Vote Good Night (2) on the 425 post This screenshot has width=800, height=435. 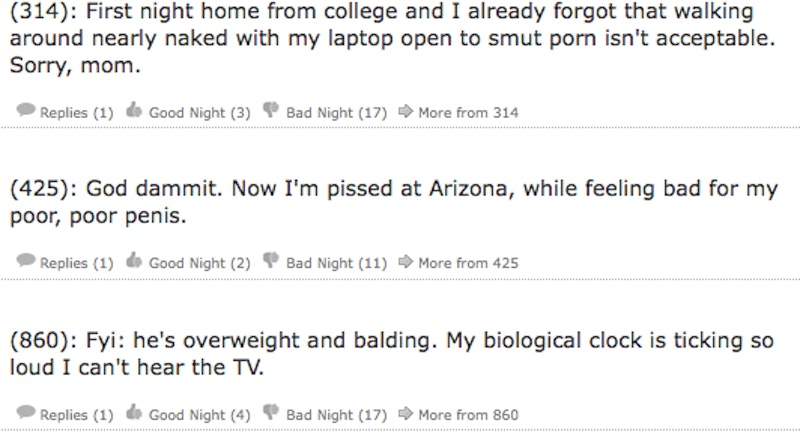coord(199,264)
